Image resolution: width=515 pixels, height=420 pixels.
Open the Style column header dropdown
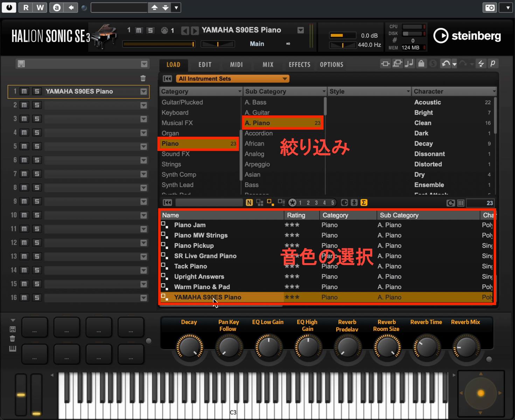click(408, 91)
